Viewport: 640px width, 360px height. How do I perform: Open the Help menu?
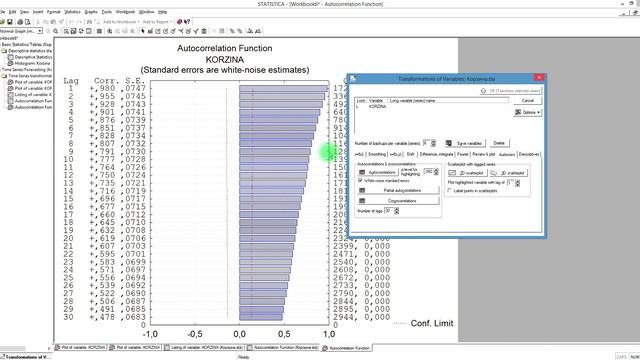click(x=162, y=12)
